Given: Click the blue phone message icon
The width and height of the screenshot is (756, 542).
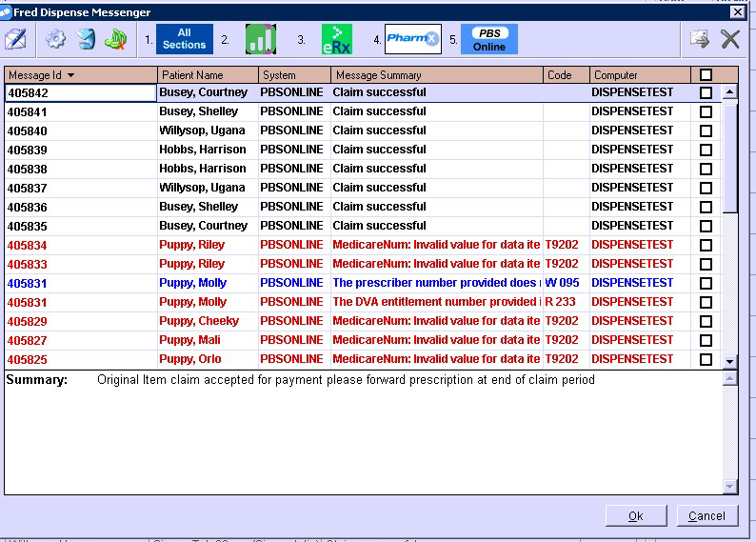Looking at the screenshot, I should coord(87,39).
